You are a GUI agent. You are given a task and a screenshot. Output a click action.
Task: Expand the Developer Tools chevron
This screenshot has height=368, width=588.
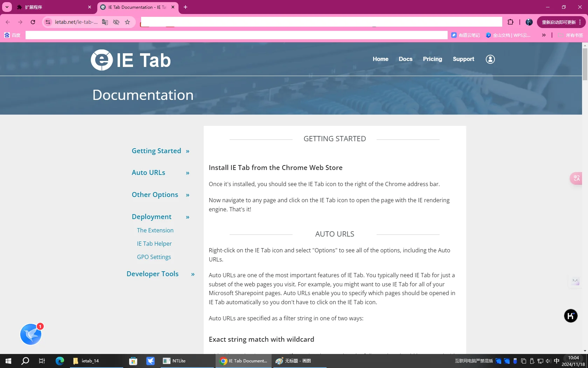coord(193,274)
